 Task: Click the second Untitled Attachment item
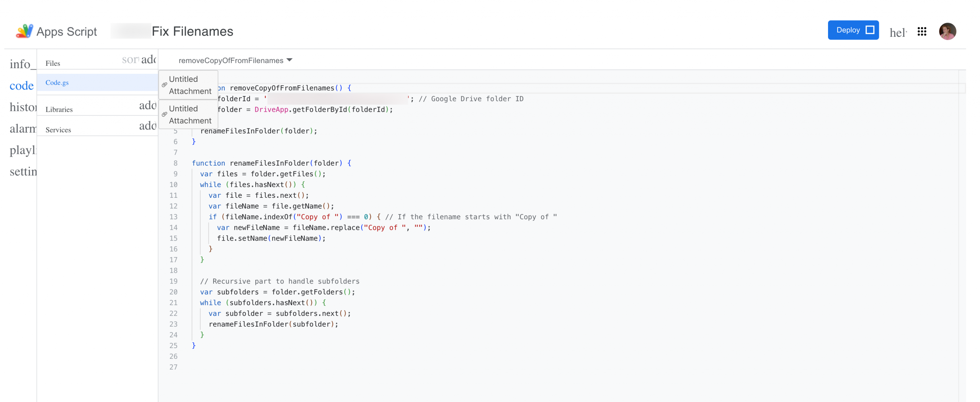click(x=189, y=114)
